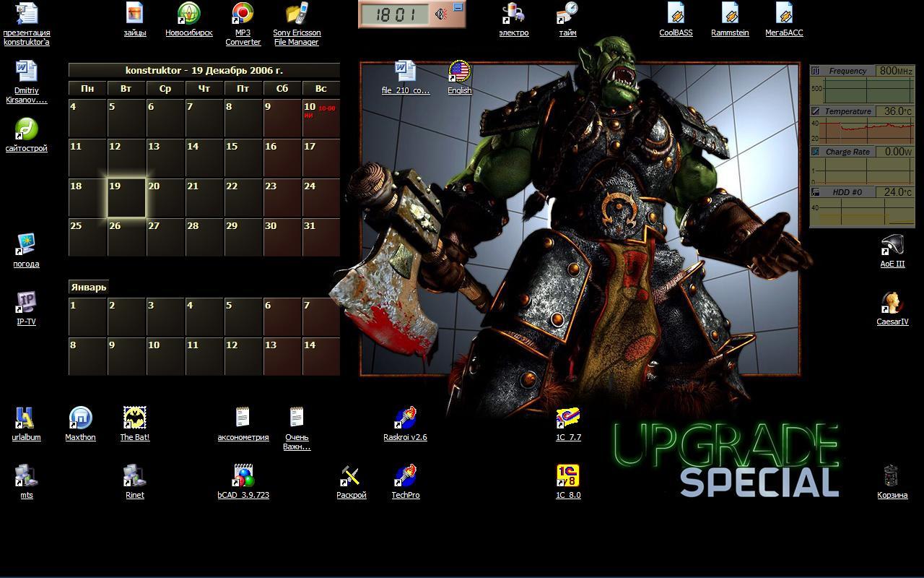Open The Bat! email client shortcut
924x578 pixels.
coord(134,419)
